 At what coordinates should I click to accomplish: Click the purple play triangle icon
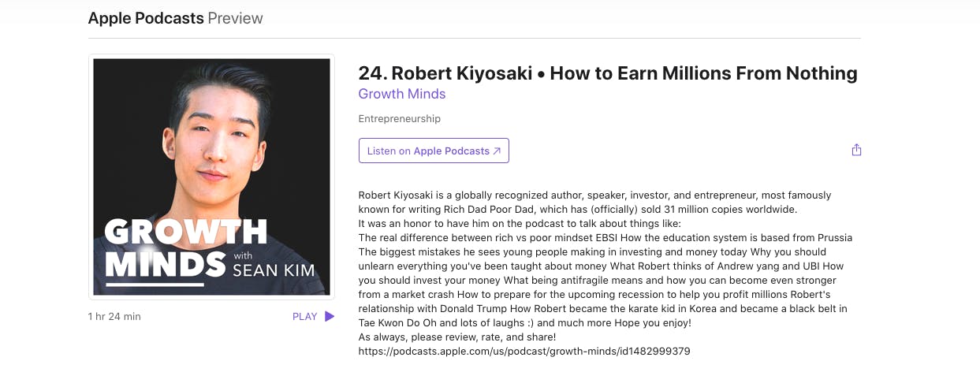coord(330,316)
